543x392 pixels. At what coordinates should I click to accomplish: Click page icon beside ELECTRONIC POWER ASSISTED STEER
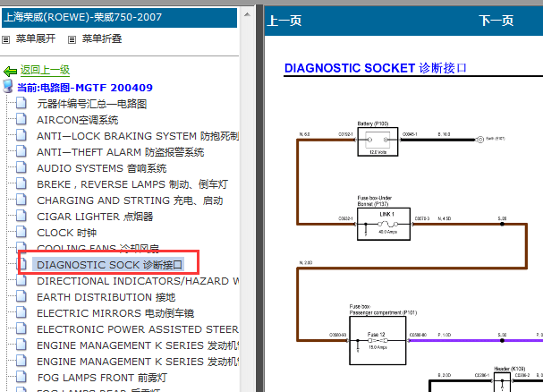click(x=21, y=328)
